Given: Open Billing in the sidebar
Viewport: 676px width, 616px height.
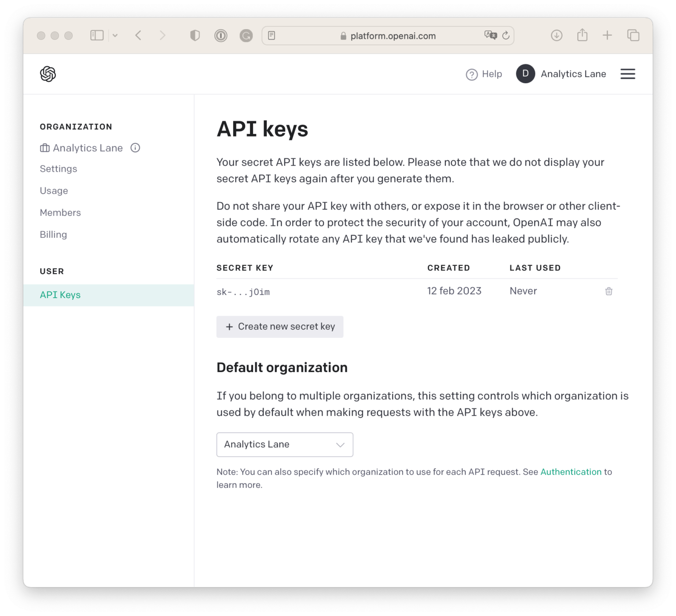Looking at the screenshot, I should 53,235.
